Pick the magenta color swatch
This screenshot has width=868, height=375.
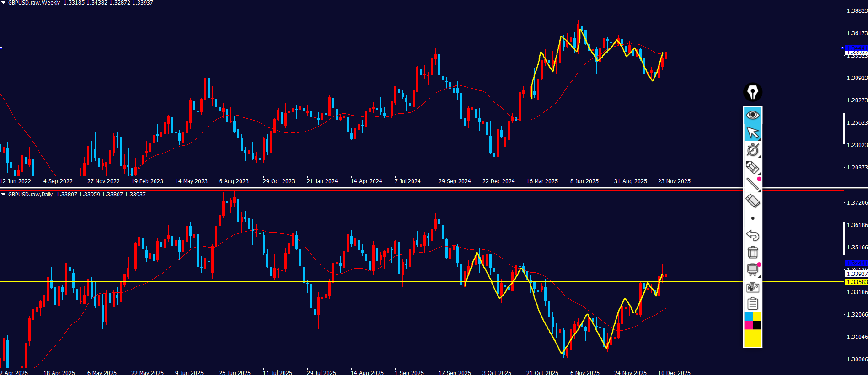coord(748,325)
